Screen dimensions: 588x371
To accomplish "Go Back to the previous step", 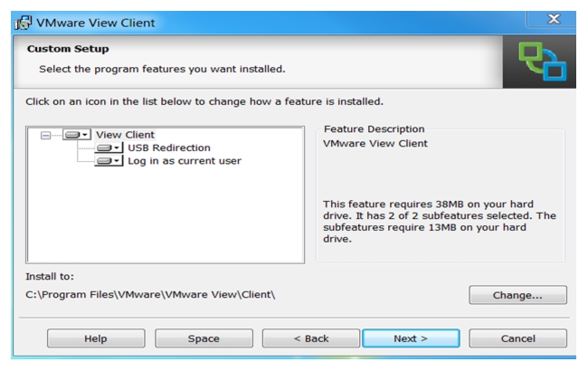I will [311, 338].
